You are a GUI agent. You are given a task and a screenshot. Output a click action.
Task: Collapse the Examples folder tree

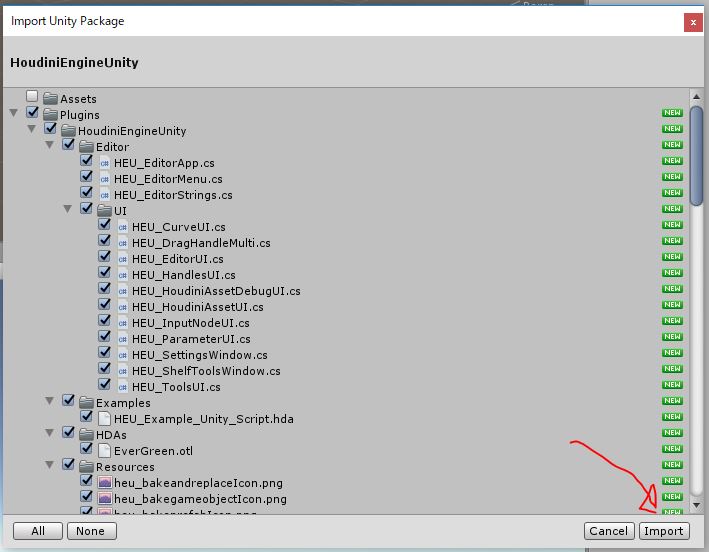click(50, 401)
